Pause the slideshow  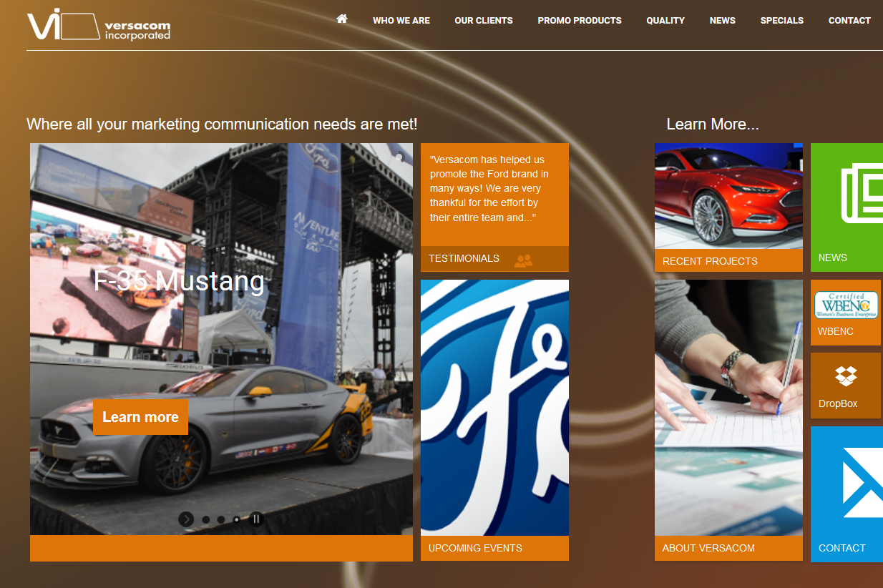click(x=256, y=519)
